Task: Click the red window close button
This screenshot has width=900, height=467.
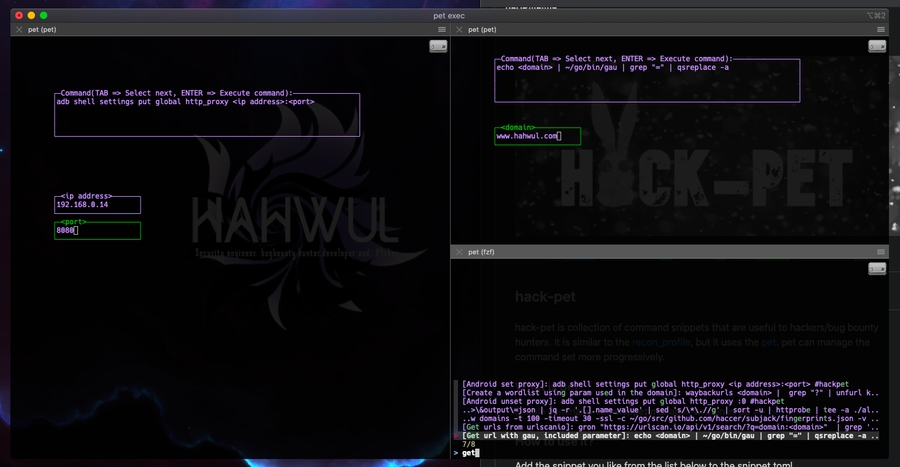Action: point(16,15)
